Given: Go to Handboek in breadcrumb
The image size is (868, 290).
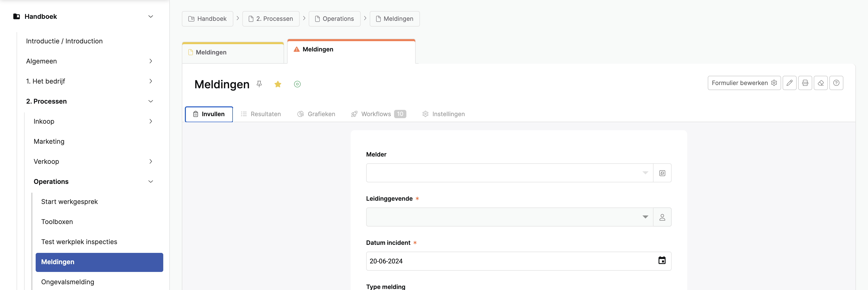Looking at the screenshot, I should coord(207,19).
